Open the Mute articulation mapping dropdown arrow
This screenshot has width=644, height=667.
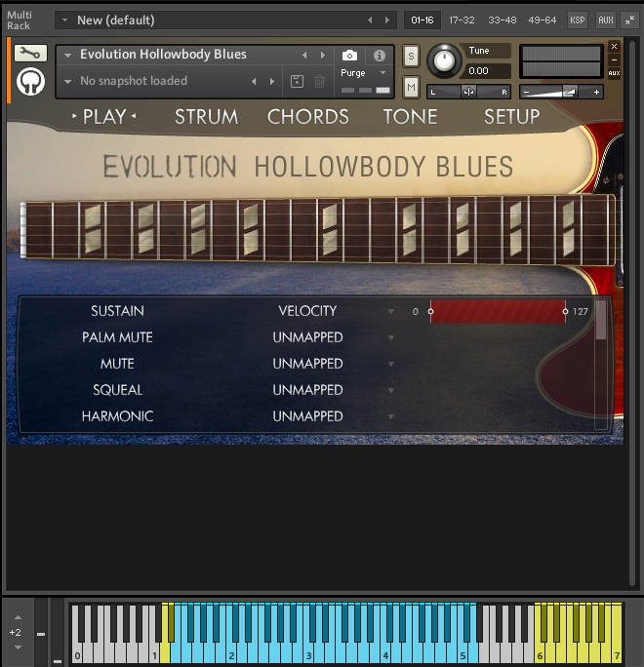tap(391, 364)
